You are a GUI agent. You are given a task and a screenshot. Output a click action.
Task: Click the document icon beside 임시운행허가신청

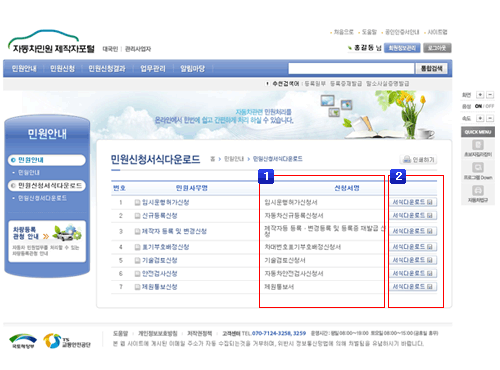click(x=137, y=202)
